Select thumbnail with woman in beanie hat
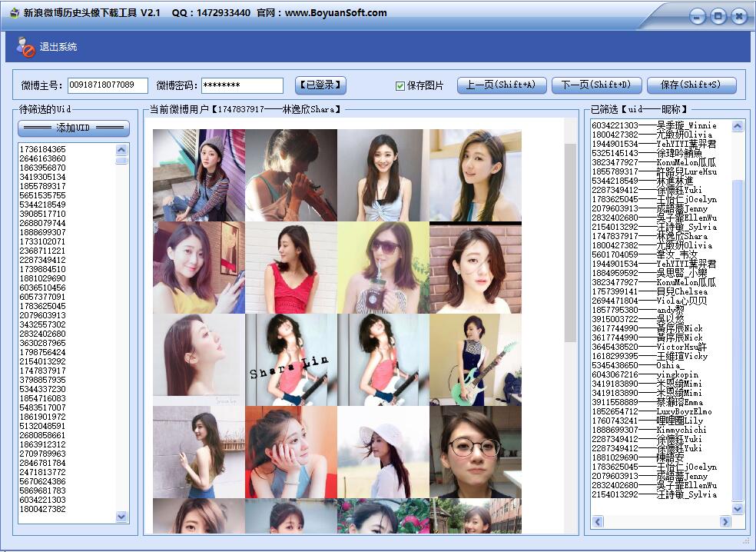The image size is (756, 552). point(199,175)
